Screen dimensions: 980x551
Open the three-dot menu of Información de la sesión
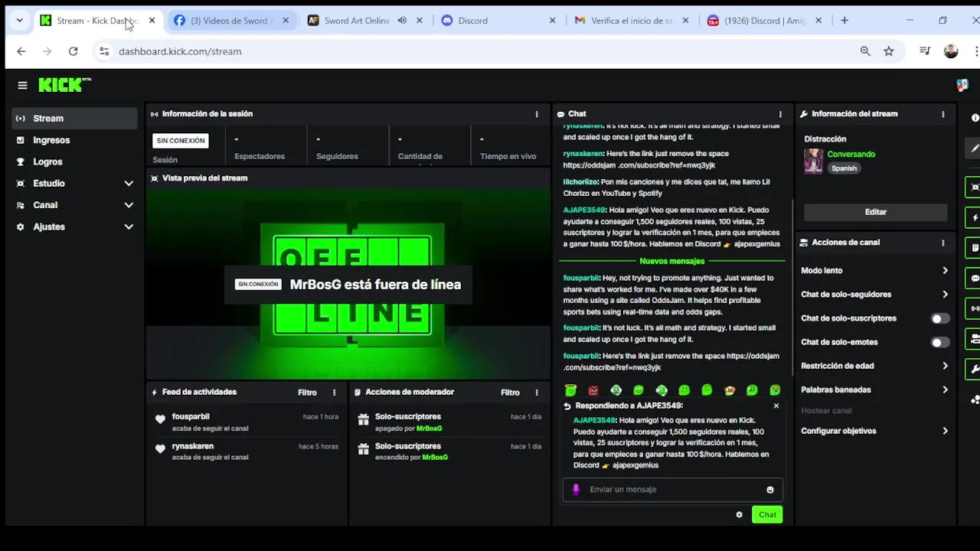click(x=537, y=114)
